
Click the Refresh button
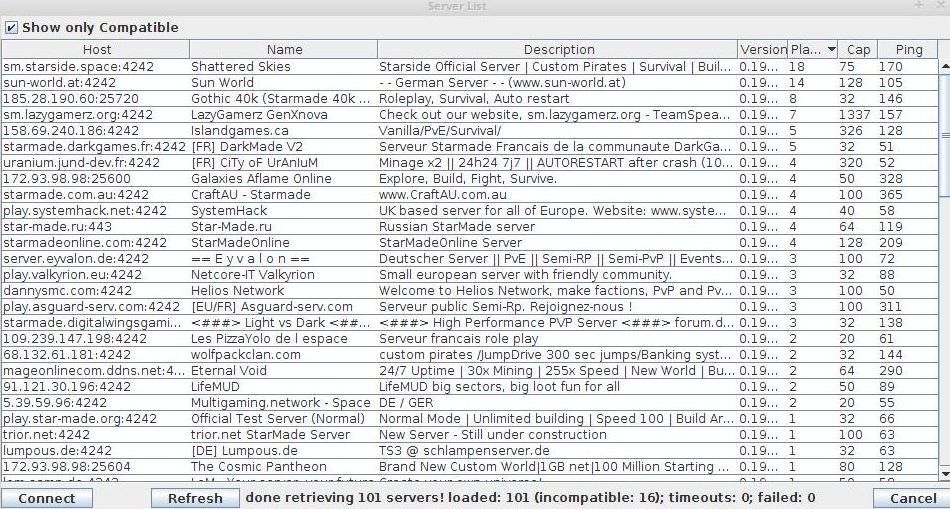(x=195, y=499)
